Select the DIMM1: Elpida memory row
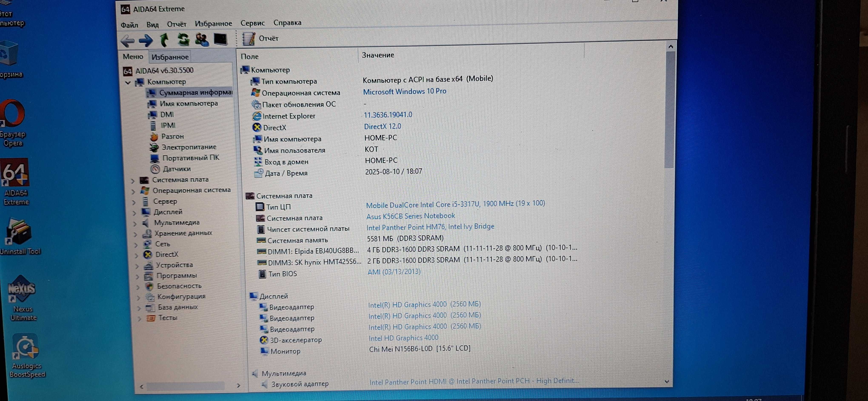Viewport: 868px width, 401px height. [417, 250]
